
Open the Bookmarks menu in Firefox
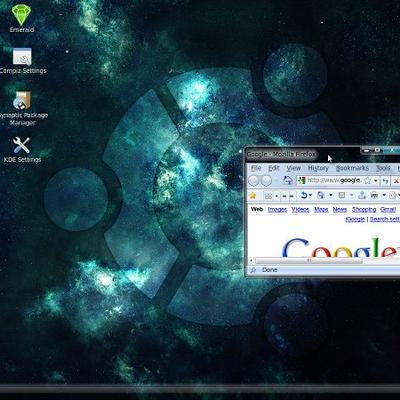(352, 168)
